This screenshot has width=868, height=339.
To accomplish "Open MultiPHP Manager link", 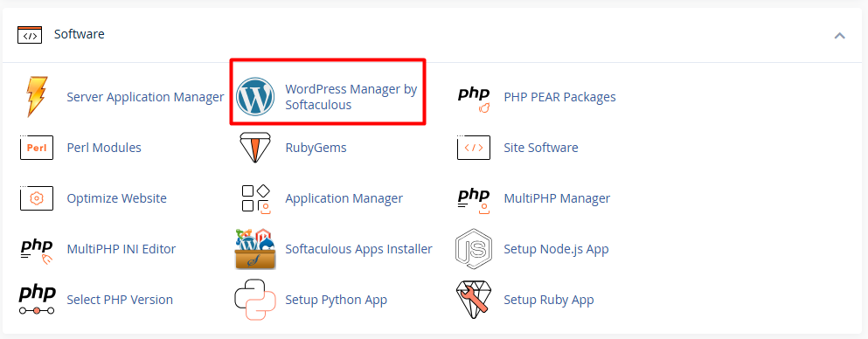I will coord(557,198).
